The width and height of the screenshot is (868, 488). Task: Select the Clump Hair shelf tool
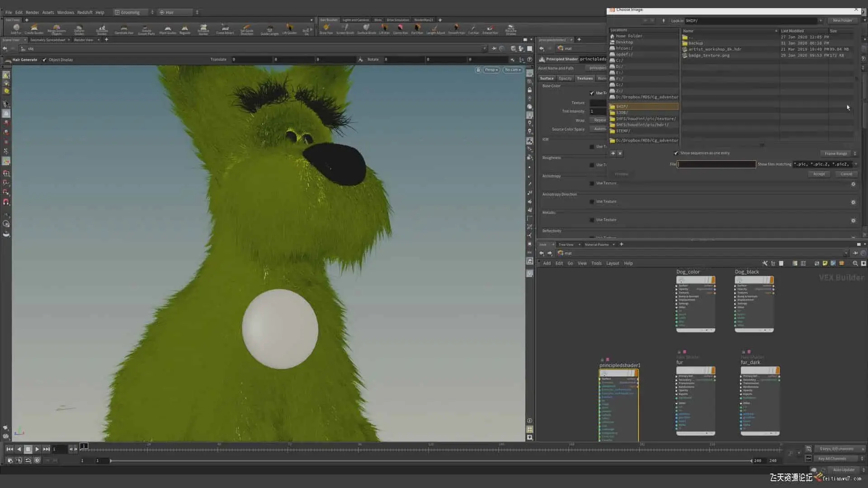[x=400, y=29]
